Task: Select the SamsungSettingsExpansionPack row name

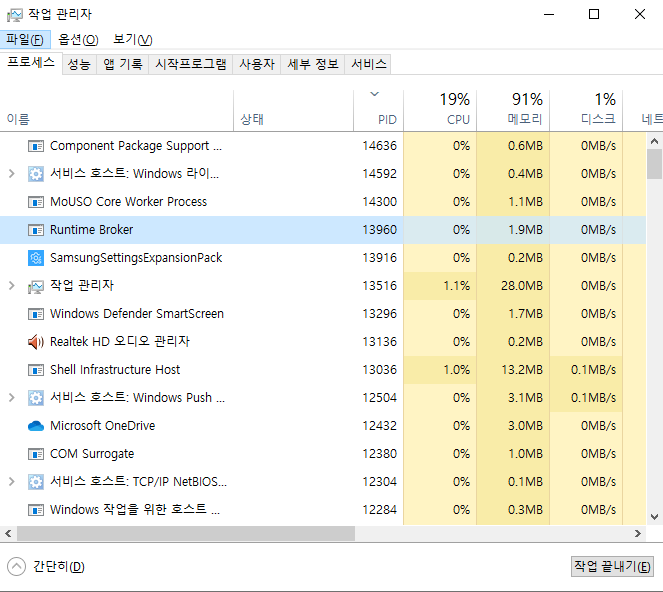Action: click(136, 258)
